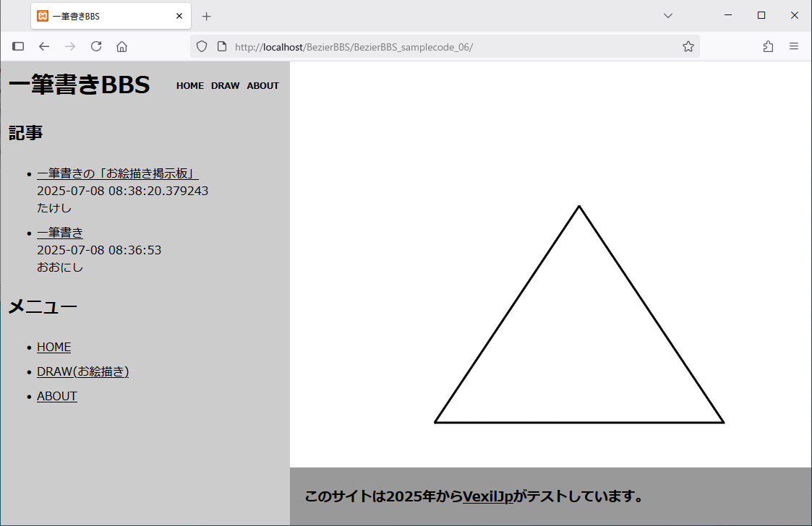The image size is (812, 526).
Task: Open DRAW in the top navigation
Action: [x=225, y=85]
